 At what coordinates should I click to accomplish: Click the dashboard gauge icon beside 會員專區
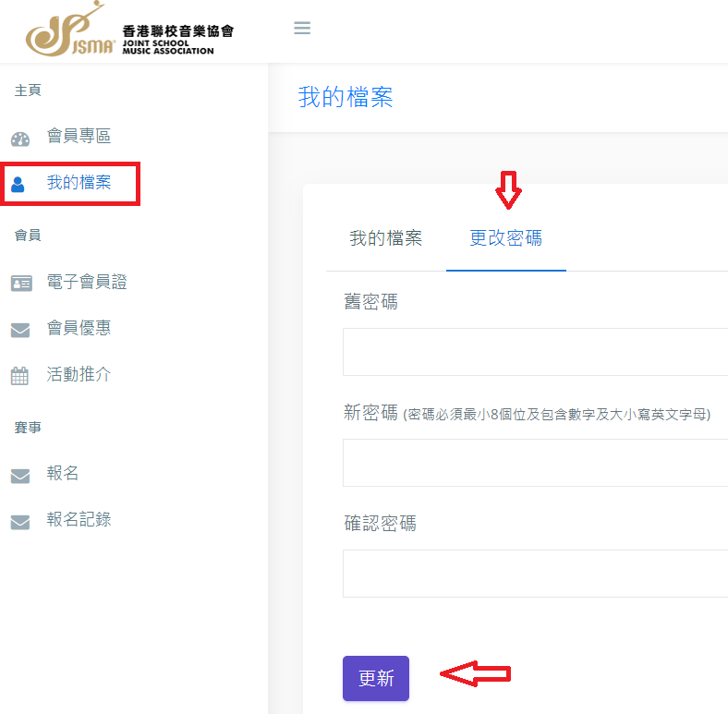(20, 139)
